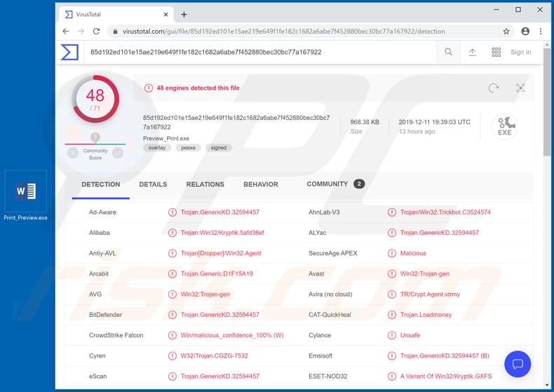Click Trojan/Win32.Trickbot.C3524574 result
The height and width of the screenshot is (392, 554).
[445, 212]
